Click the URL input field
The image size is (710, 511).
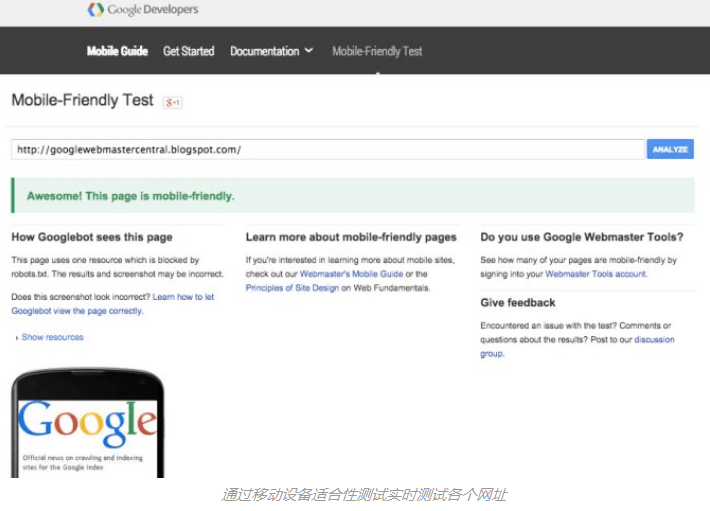click(328, 149)
